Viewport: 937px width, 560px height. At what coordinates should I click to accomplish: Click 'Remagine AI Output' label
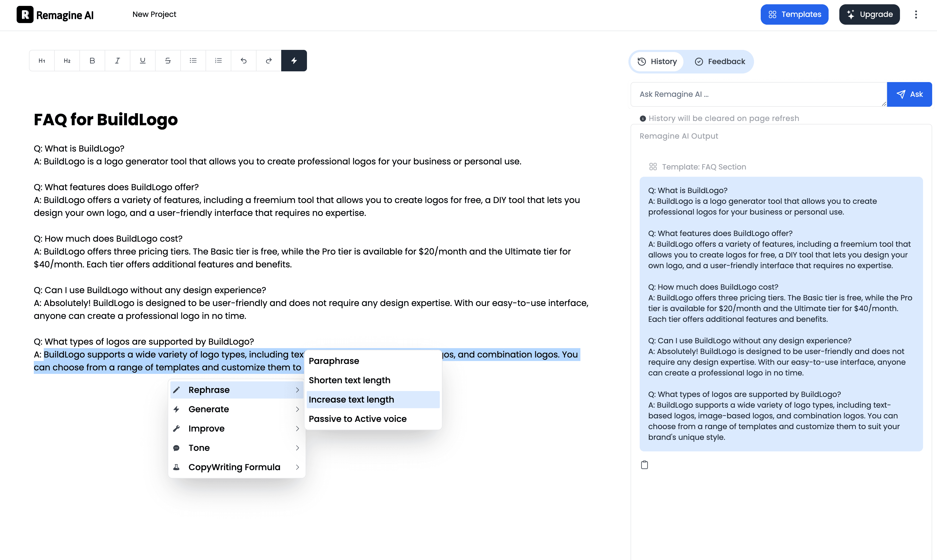679,136
